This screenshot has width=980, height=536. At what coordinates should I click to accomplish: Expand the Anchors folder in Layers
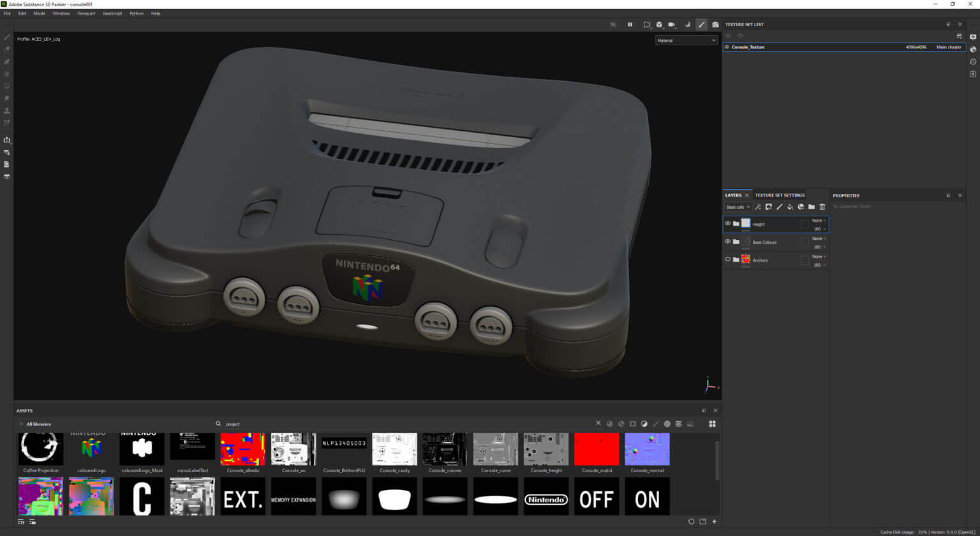736,260
